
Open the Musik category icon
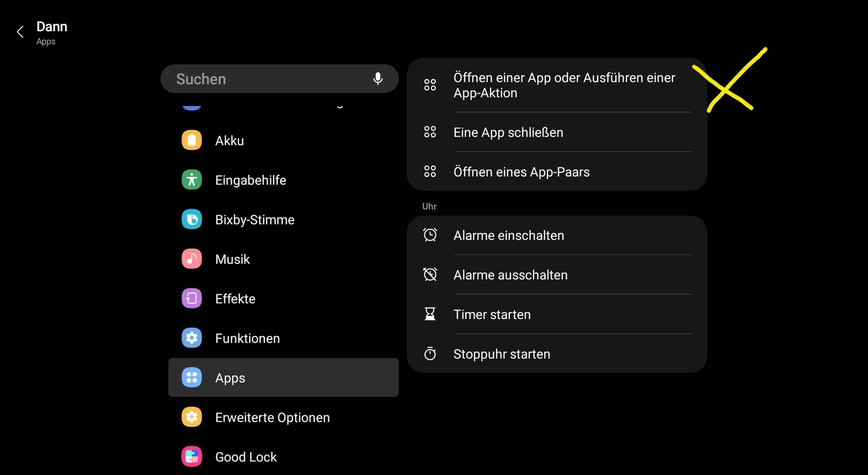[x=192, y=259]
